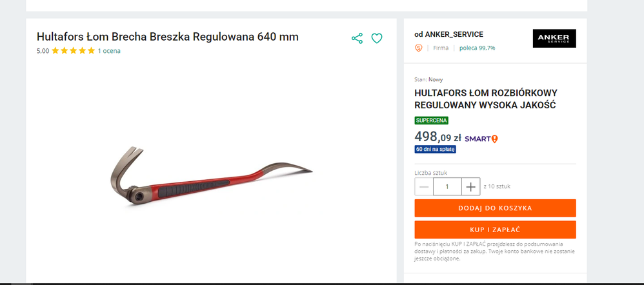The width and height of the screenshot is (644, 285).
Task: Click the KUP I ZAPŁAĆ button
Action: pos(495,230)
